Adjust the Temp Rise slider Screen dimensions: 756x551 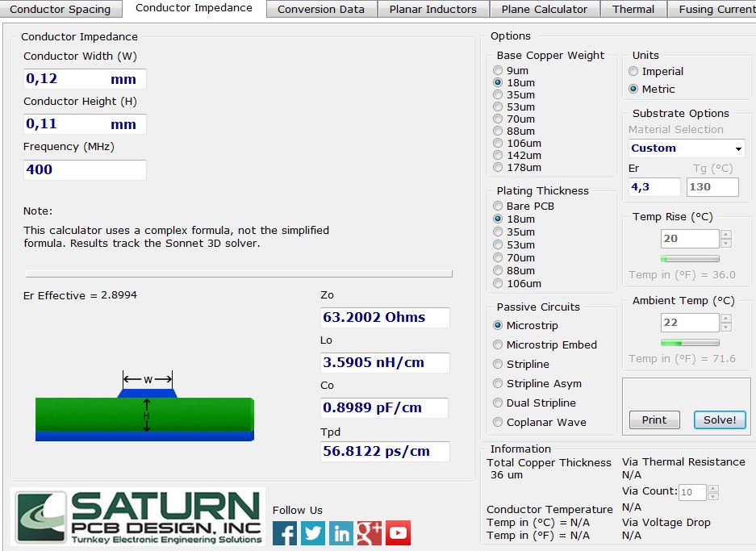[x=690, y=259]
